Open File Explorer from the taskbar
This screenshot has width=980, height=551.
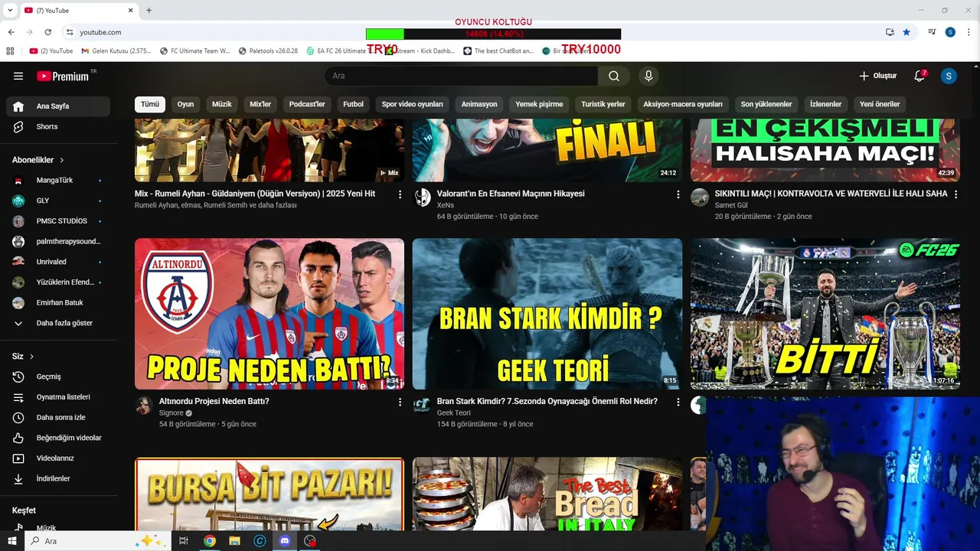pos(234,541)
